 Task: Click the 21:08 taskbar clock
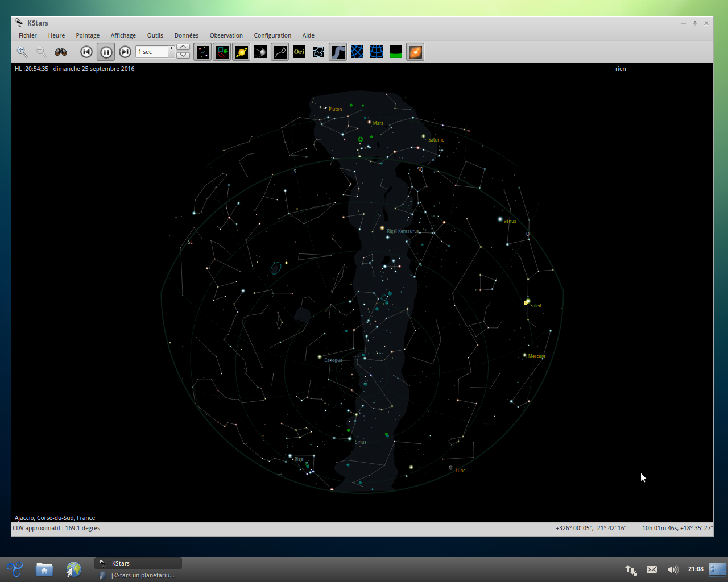696,569
